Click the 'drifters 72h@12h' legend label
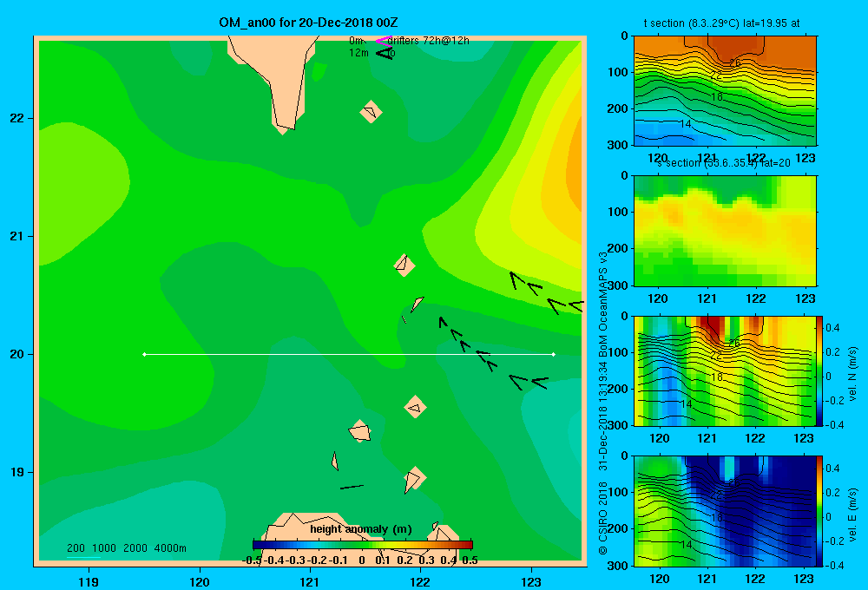The width and height of the screenshot is (868, 590). tap(429, 41)
